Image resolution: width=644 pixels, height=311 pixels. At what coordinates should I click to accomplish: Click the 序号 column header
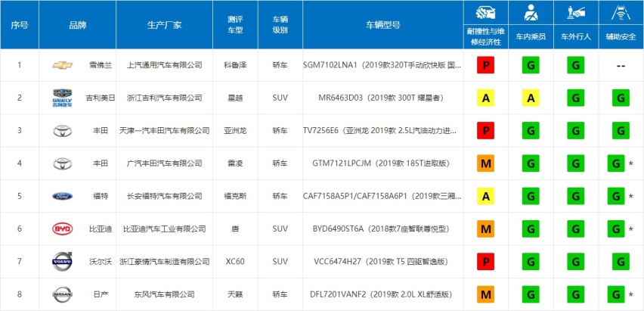coord(20,25)
